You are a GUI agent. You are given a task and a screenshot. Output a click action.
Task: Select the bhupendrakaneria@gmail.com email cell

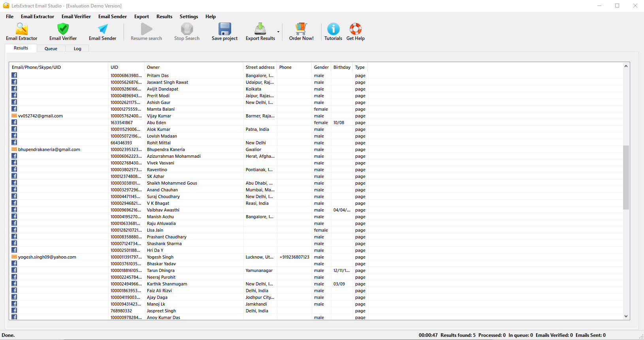[x=49, y=149]
